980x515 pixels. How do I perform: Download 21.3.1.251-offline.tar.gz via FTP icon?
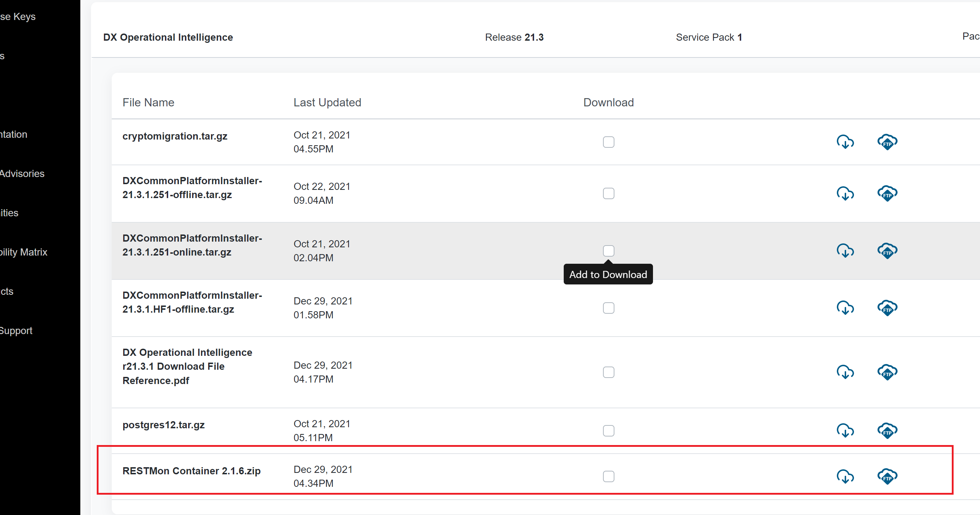[887, 193]
